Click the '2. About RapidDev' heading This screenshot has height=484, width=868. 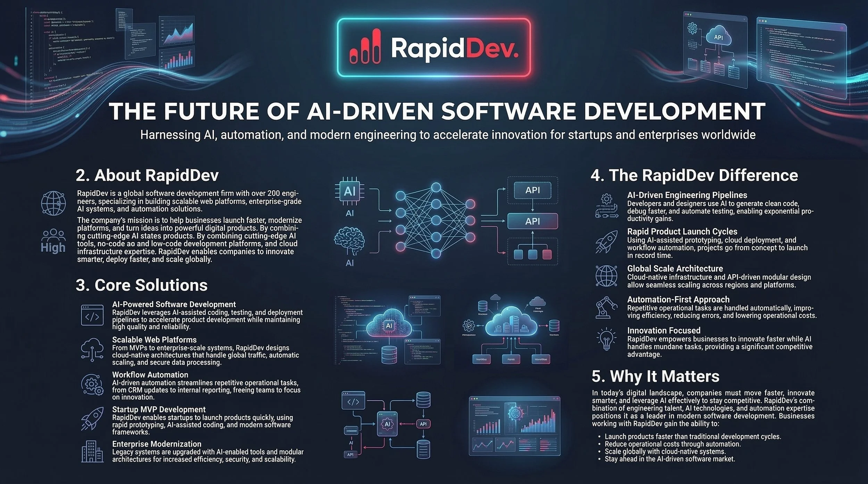(x=147, y=175)
